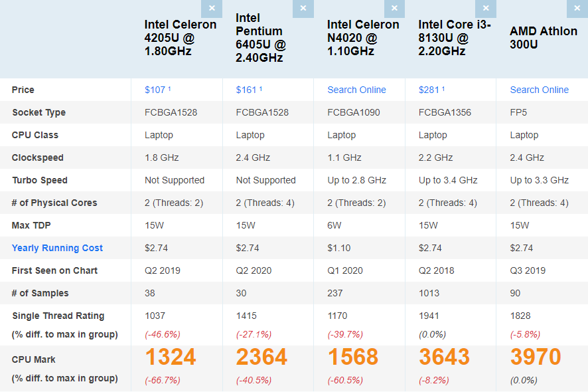Viewport: 588px width, 392px height.
Task: Click the Single Thread Rating row label
Action: (x=58, y=316)
